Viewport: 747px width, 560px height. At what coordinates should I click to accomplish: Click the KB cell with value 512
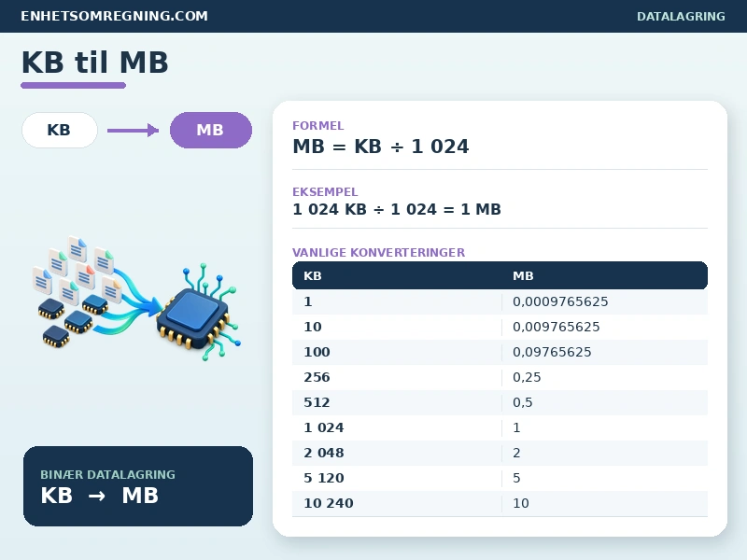tap(317, 402)
